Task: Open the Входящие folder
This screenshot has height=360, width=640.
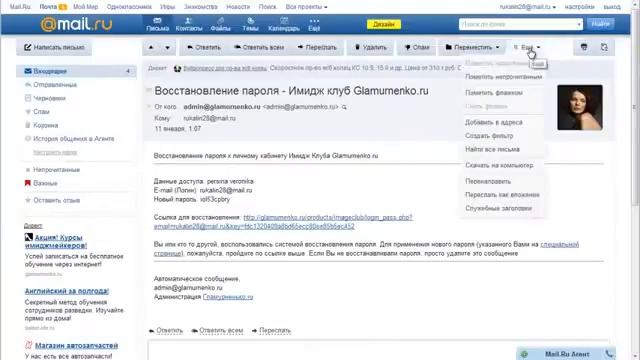Action: 76,71
